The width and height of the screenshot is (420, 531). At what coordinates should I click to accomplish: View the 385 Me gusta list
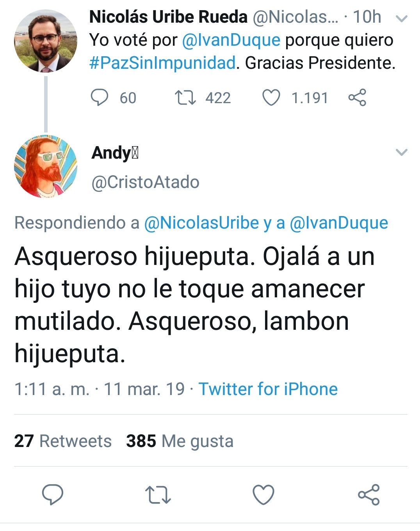pyautogui.click(x=180, y=441)
